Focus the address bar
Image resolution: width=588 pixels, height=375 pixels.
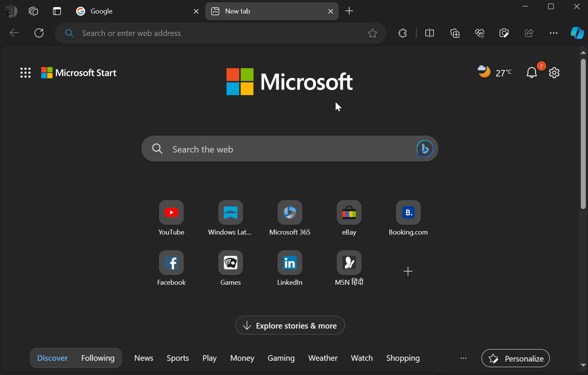[x=220, y=33]
